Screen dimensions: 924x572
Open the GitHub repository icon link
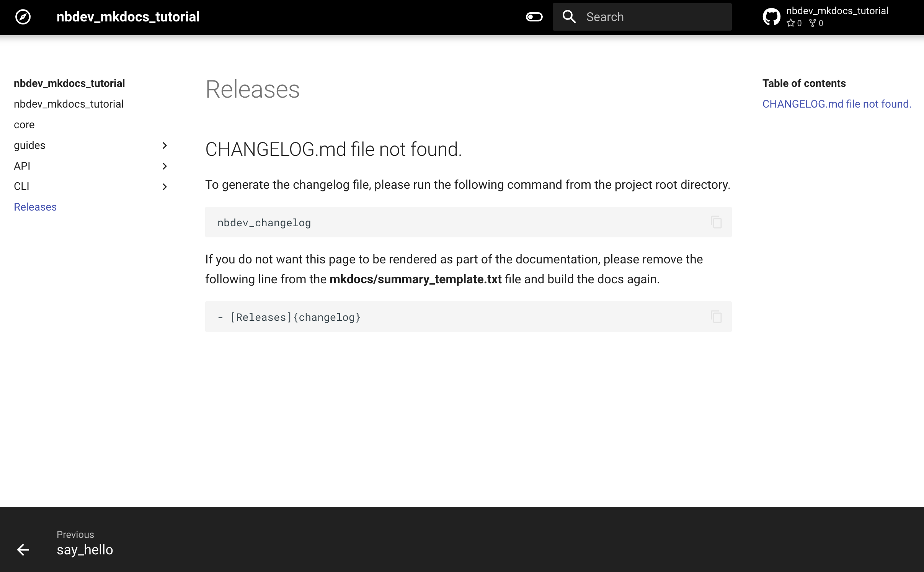771,17
